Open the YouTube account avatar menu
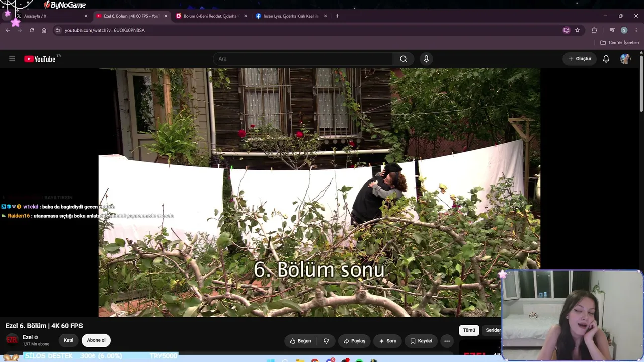Image resolution: width=644 pixels, height=362 pixels. tap(625, 59)
